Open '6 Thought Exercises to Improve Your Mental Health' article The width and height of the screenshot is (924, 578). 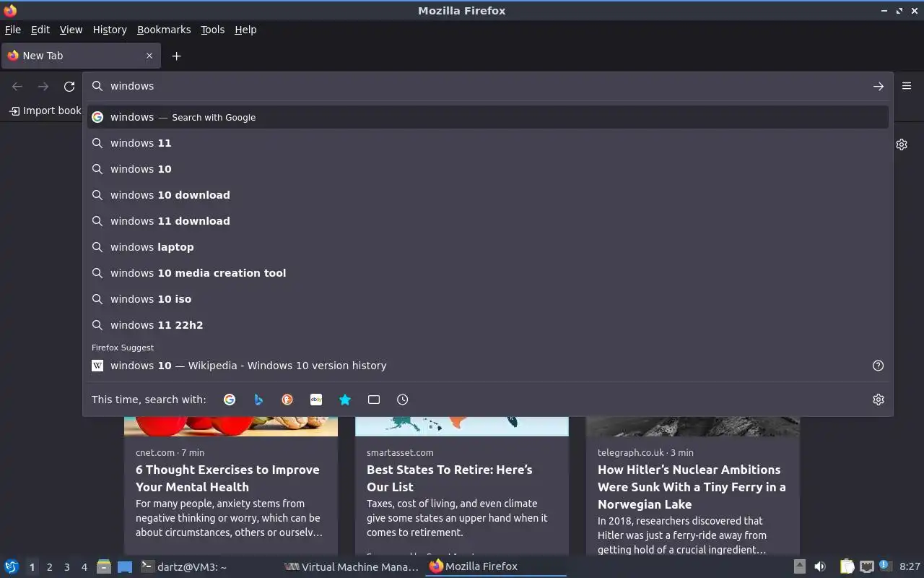227,478
